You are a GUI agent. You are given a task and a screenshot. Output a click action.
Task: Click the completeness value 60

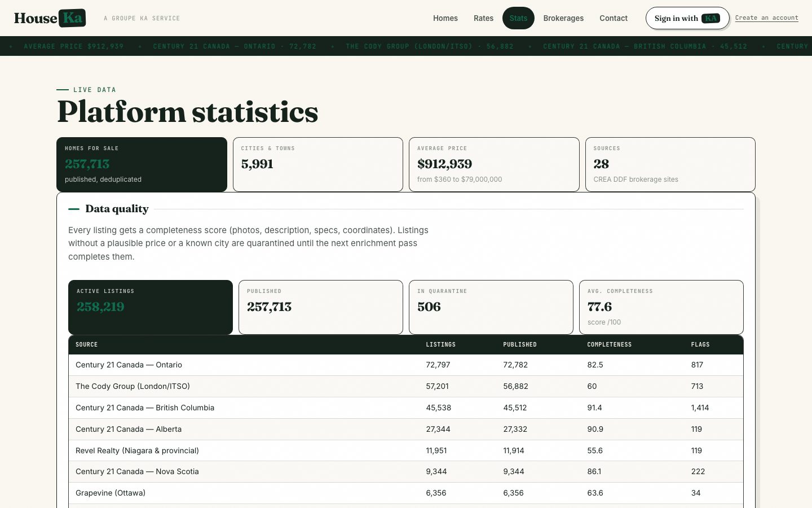coord(592,387)
